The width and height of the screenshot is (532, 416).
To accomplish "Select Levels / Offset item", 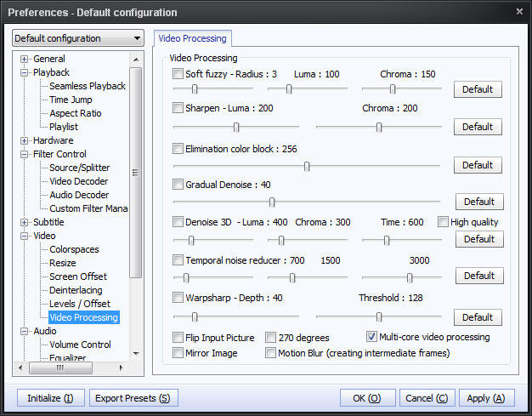I will [x=80, y=304].
